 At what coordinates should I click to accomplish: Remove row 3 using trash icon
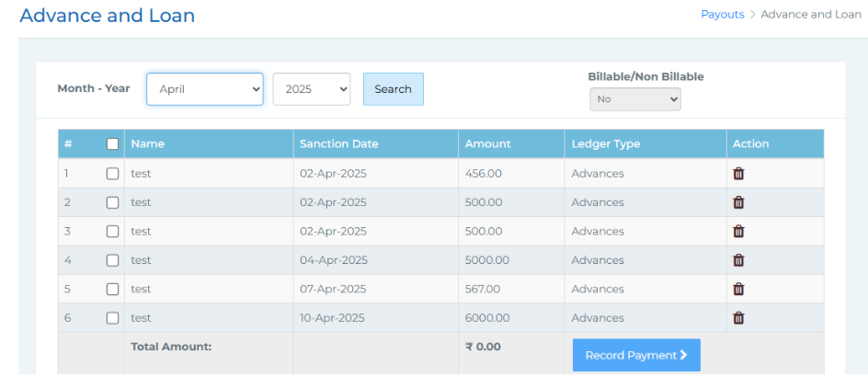click(737, 231)
